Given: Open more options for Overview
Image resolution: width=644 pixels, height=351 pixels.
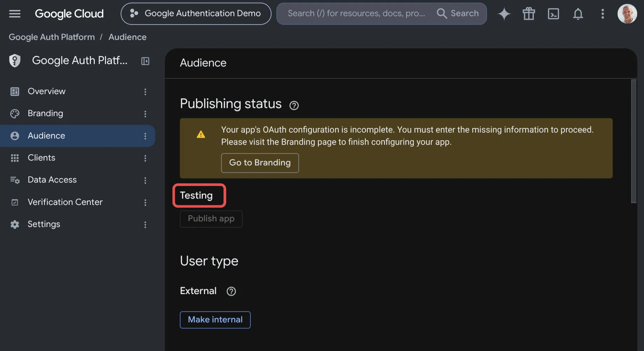Looking at the screenshot, I should click(x=145, y=92).
